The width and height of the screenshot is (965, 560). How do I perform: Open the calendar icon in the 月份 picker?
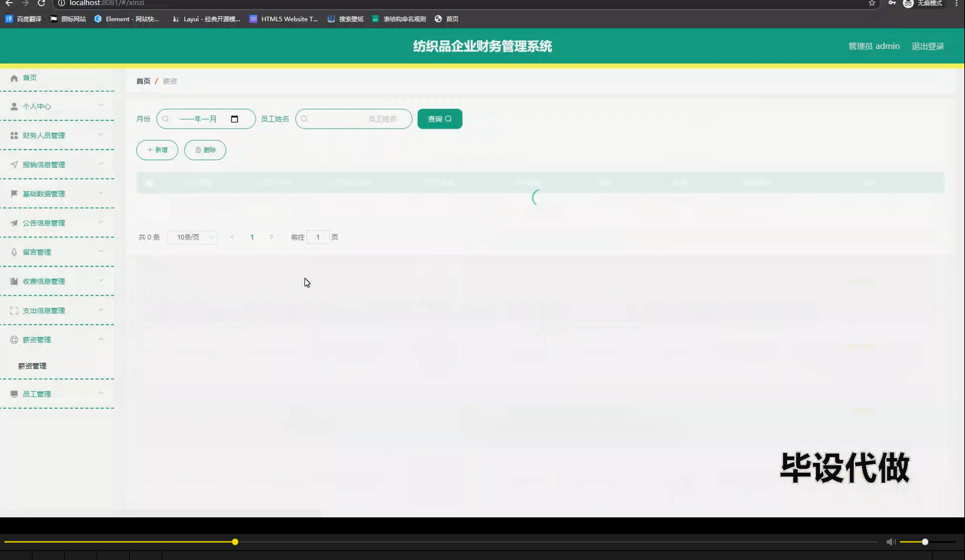(x=234, y=118)
